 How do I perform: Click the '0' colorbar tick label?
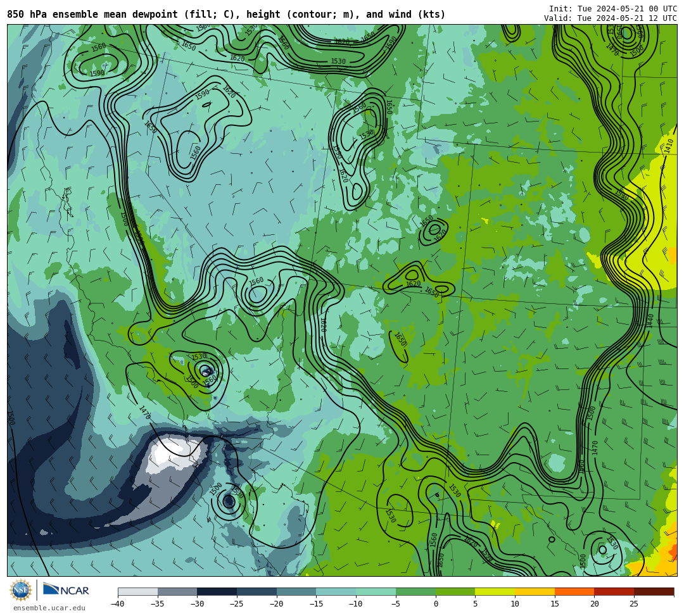[436, 604]
